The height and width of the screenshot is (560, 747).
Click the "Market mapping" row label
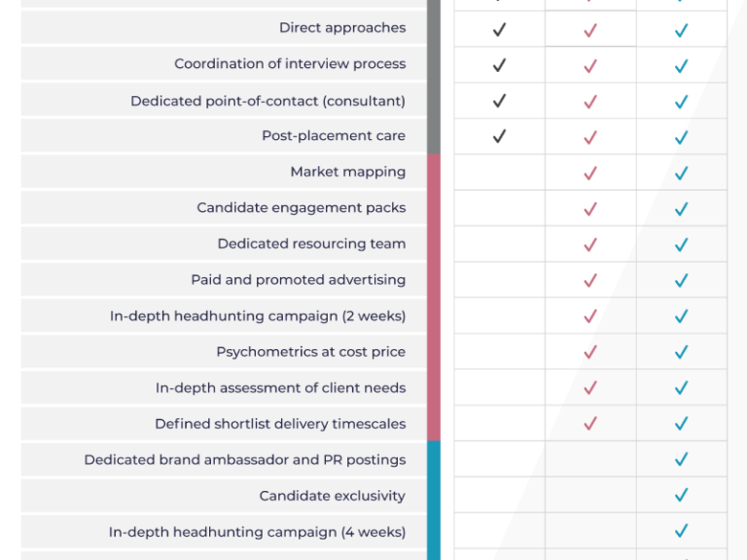[x=347, y=172]
